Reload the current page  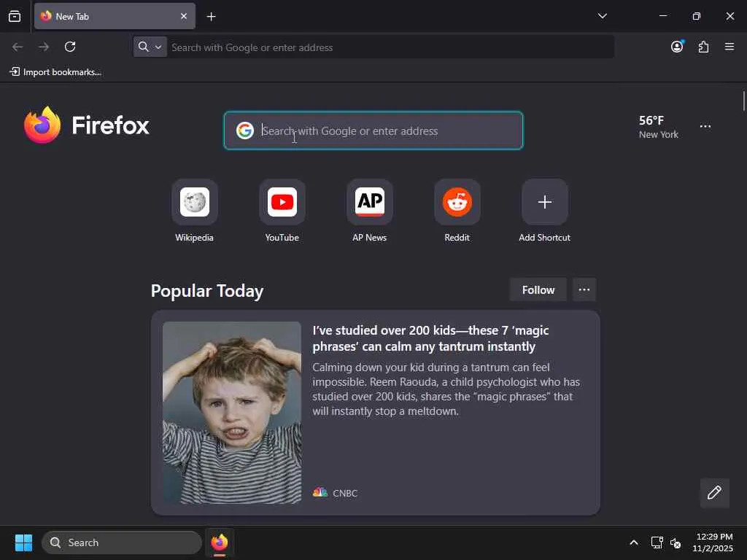(70, 47)
